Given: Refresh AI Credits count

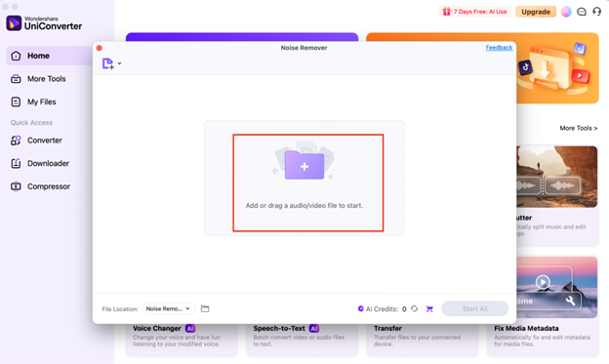Looking at the screenshot, I should (415, 308).
